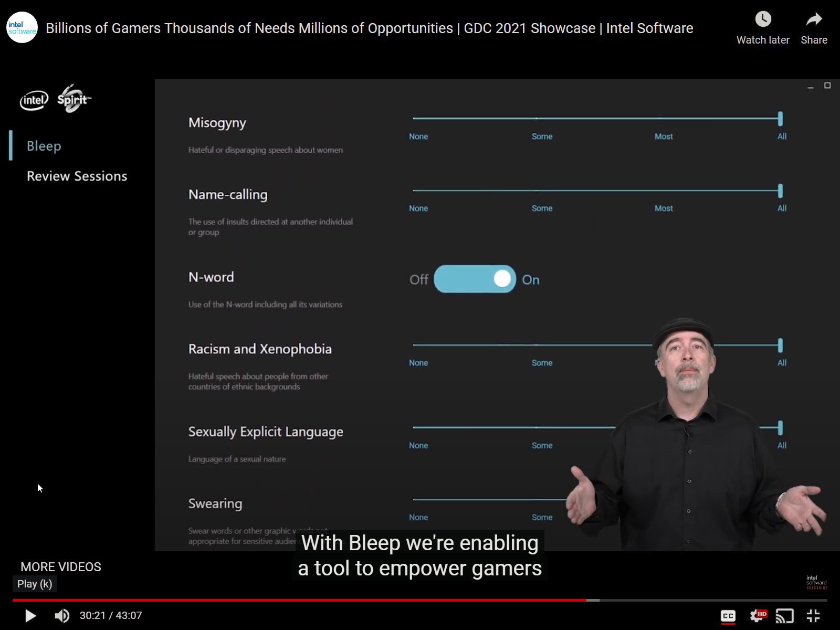Viewport: 840px width, 630px height.
Task: Set Name-calling filter to Some
Action: (542, 208)
